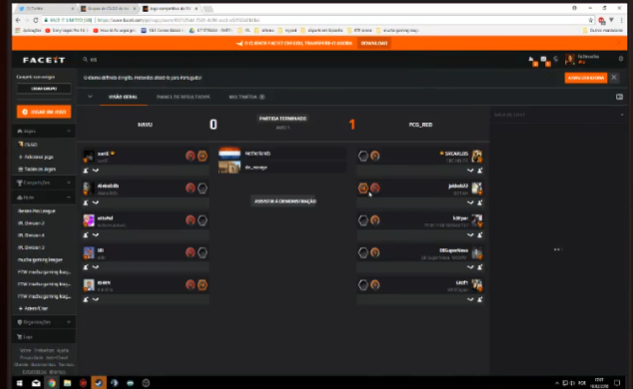Image resolution: width=633 pixels, height=389 pixels.
Task: Click grey hexagon badge in DBSuperNova row
Action: [x=363, y=253]
